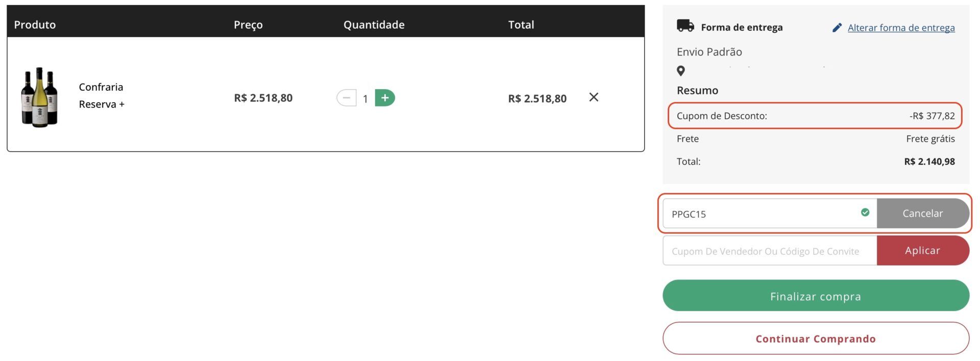Open Confraria Reserva + product name

[x=101, y=95]
